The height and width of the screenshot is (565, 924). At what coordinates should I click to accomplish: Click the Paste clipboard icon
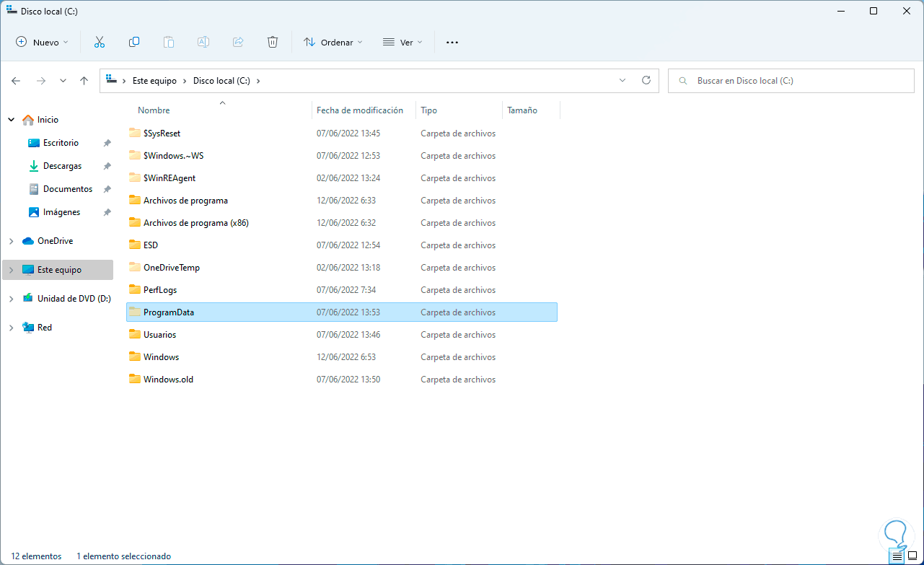[x=169, y=42]
